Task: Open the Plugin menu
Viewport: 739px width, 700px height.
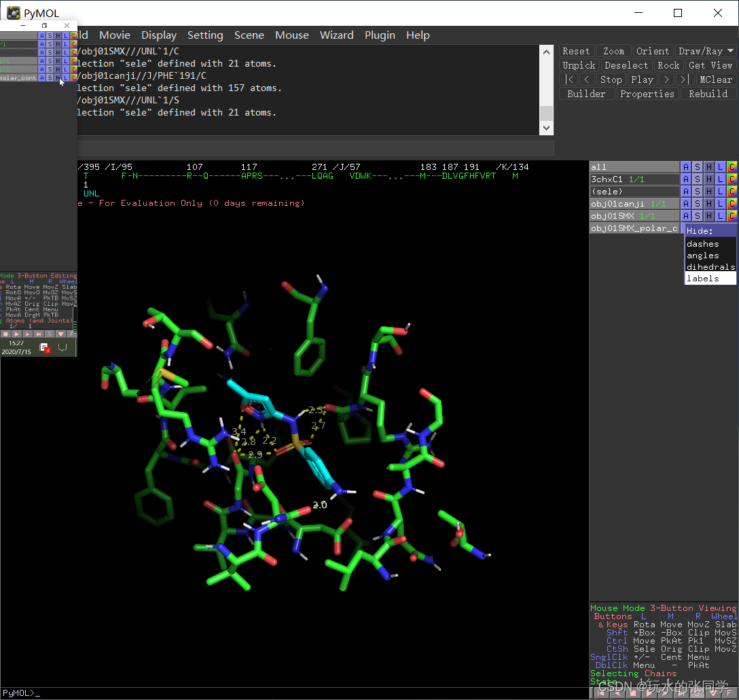Action: pyautogui.click(x=380, y=35)
